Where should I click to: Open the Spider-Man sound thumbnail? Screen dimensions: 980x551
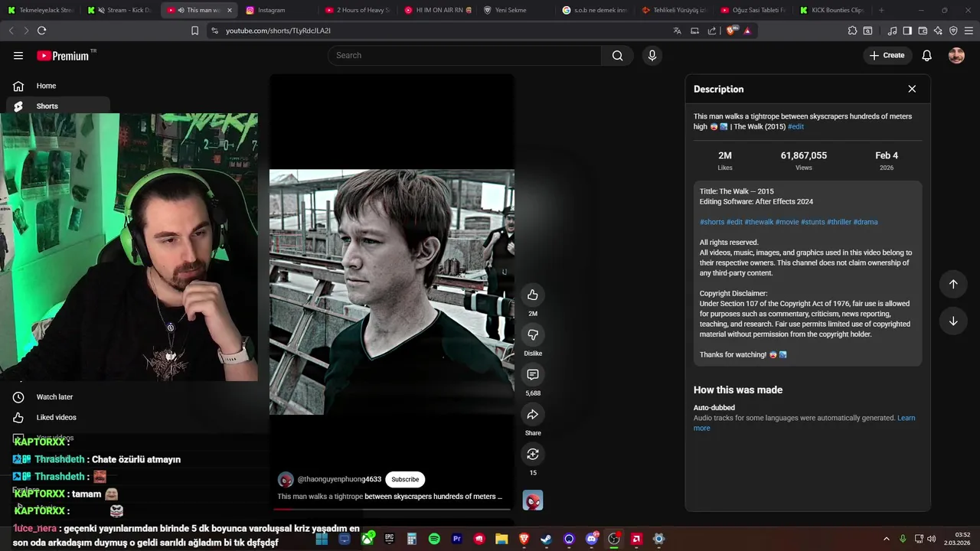(533, 500)
